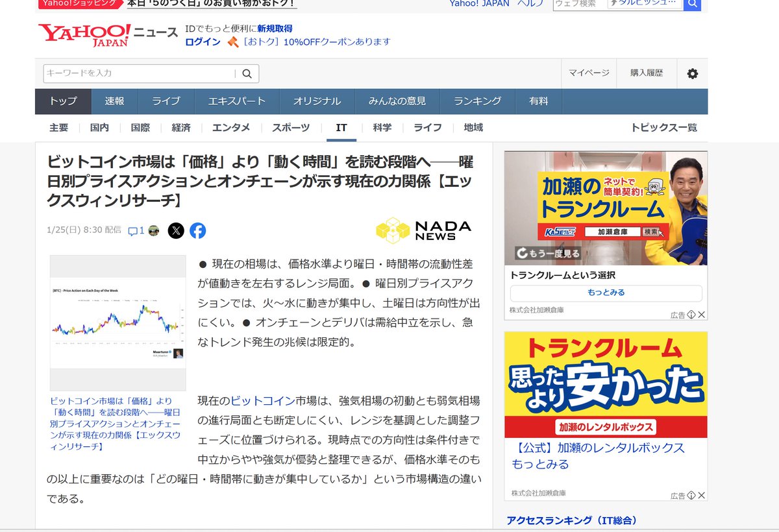Replay the ad video with もう一度見る
779x532 pixels.
(x=548, y=254)
